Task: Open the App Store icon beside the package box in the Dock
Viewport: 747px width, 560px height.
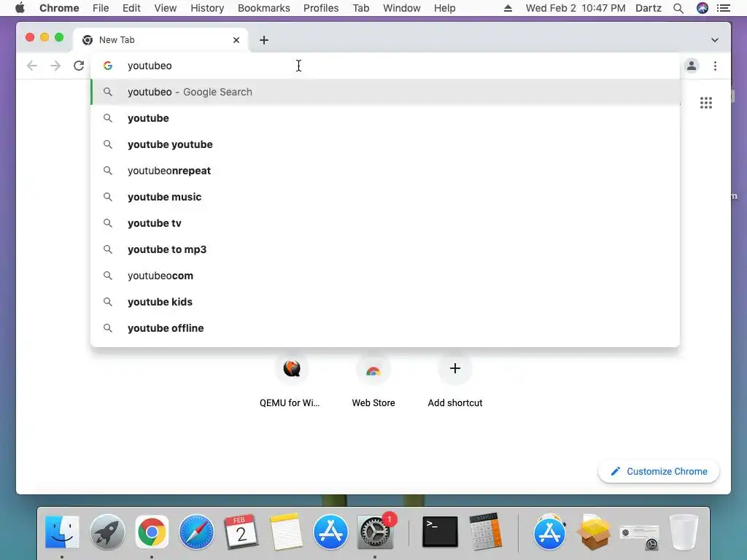Action: click(x=549, y=532)
